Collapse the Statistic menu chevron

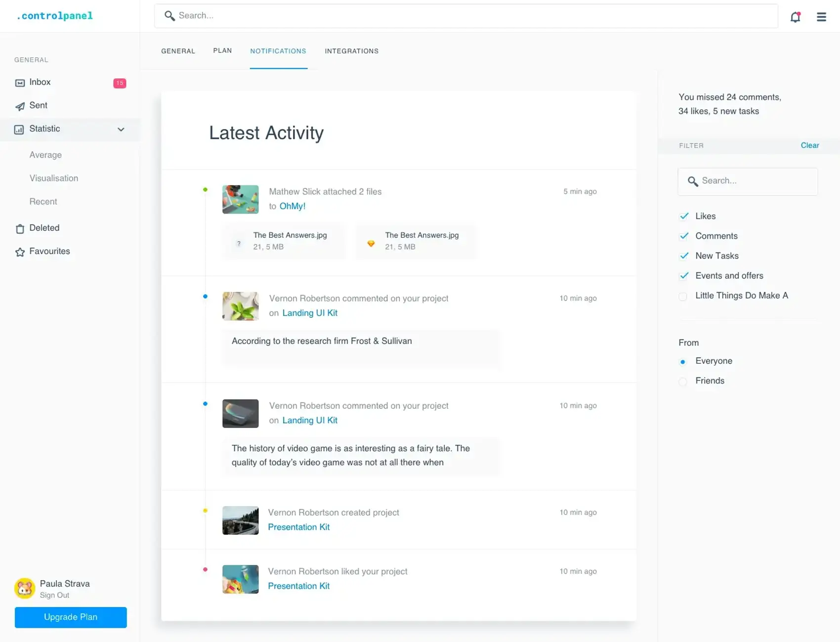[121, 129]
